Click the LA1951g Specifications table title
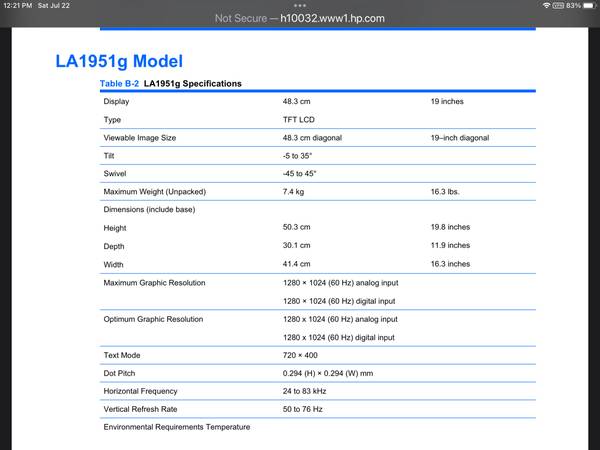 [192, 83]
